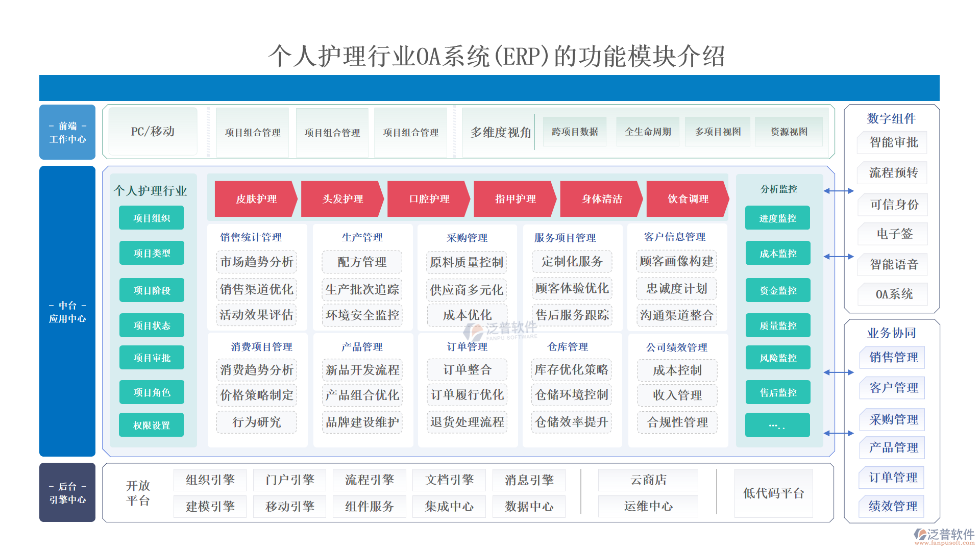Screen dimensions: 980x551
Task: Select the 配方管理 item
Action: point(362,262)
